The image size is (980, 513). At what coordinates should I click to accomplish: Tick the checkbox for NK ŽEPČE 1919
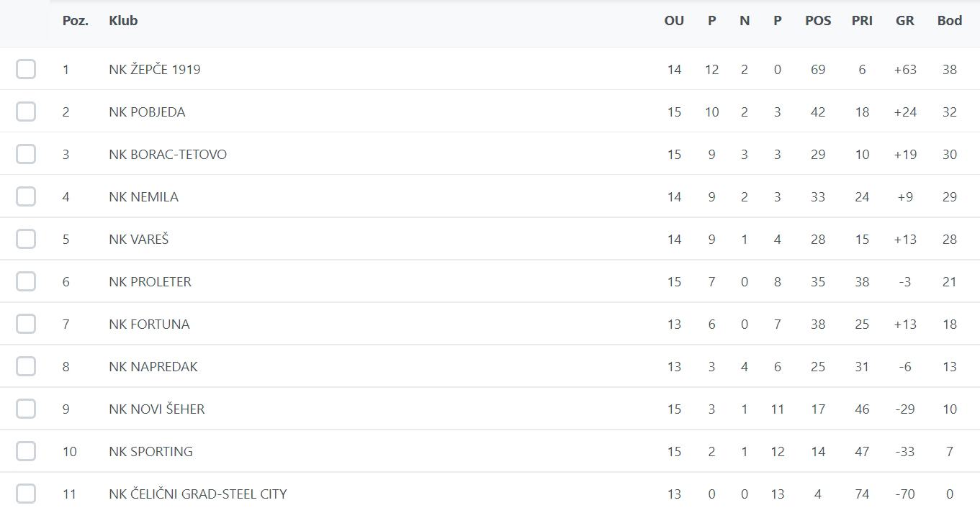pos(26,70)
